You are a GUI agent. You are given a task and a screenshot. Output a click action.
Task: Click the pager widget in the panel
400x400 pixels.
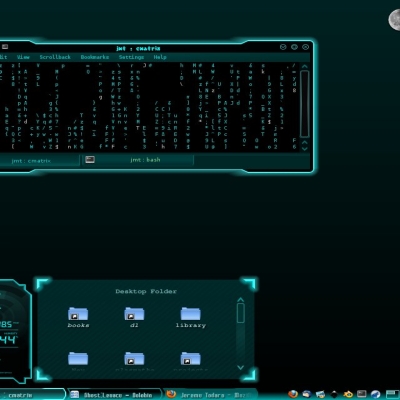(x=393, y=395)
